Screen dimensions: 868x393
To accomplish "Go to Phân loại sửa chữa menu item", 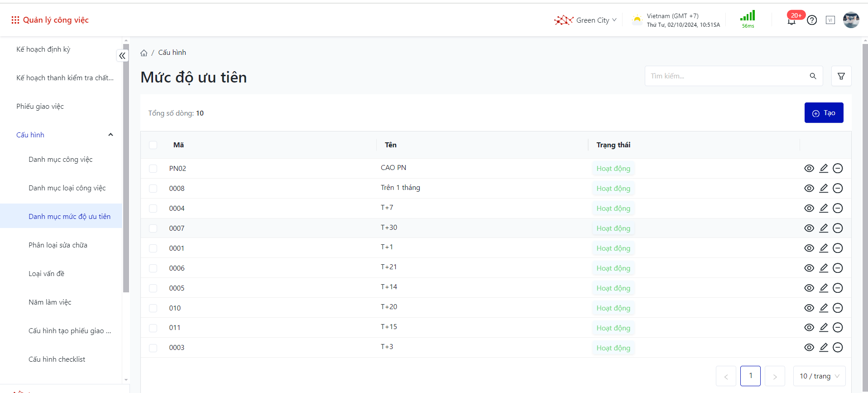I will click(x=58, y=245).
